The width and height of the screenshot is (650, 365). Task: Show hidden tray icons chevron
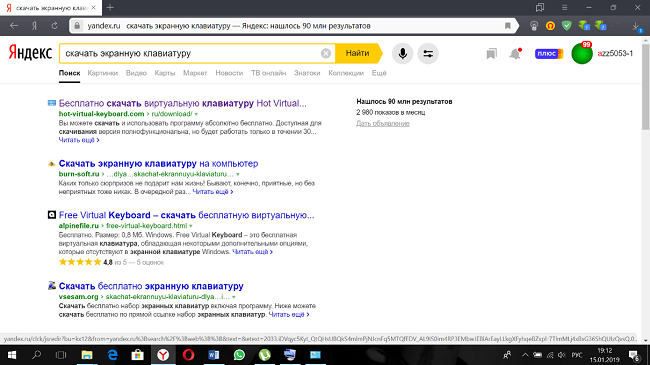(x=525, y=355)
